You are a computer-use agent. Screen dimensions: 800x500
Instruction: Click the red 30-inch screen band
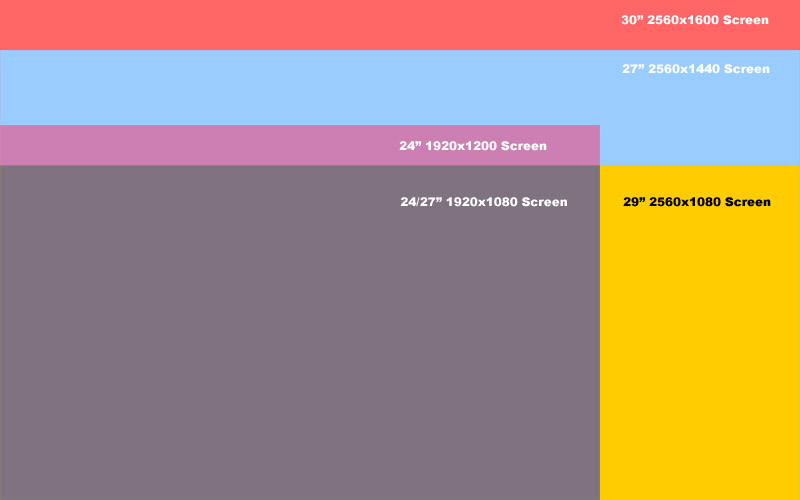(x=300, y=25)
